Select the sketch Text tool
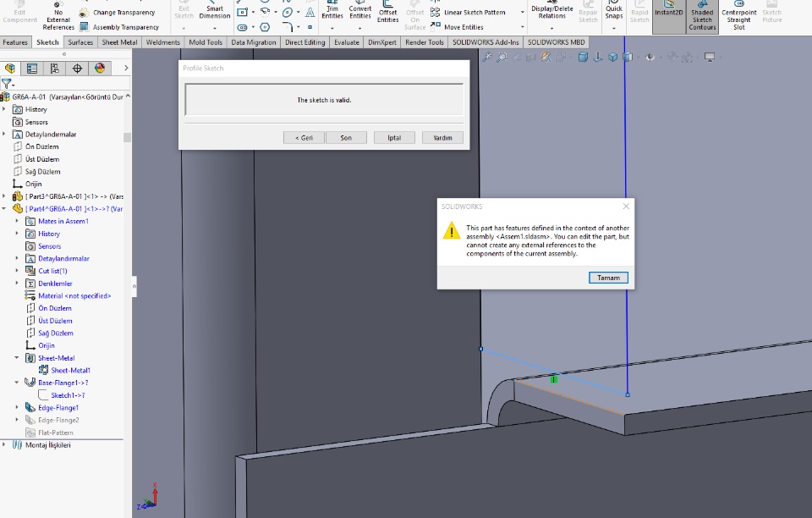Screen dimensions: 812x518 tap(310, 12)
